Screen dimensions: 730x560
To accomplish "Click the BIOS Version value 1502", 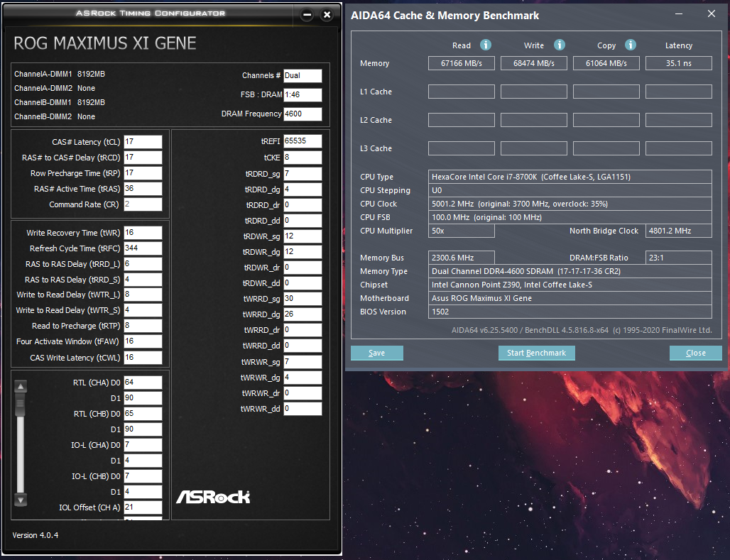I will pyautogui.click(x=570, y=312).
